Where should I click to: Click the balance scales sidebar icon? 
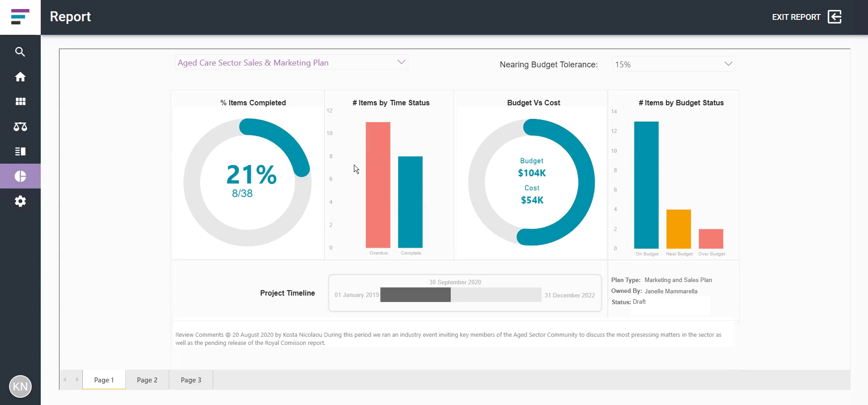point(20,127)
